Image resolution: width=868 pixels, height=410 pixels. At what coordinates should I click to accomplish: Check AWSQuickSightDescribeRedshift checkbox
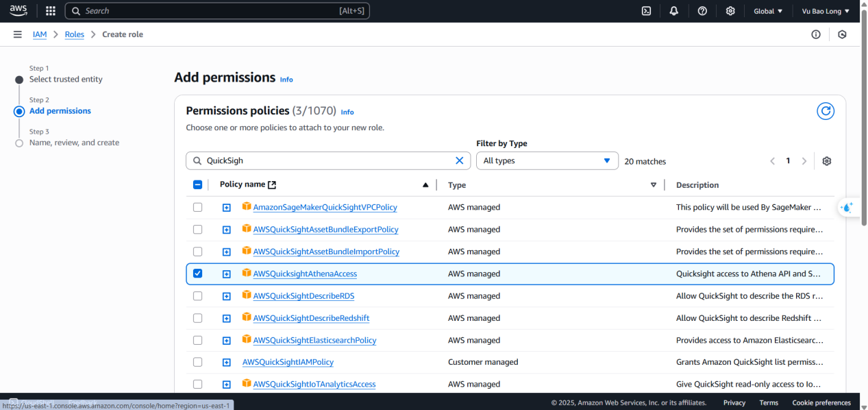click(198, 318)
